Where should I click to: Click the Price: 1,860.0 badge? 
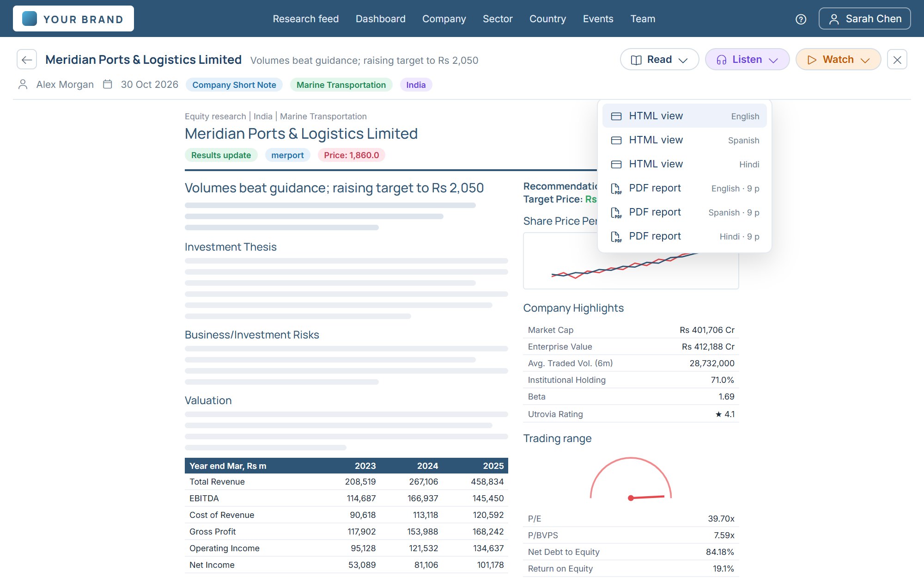pyautogui.click(x=351, y=155)
